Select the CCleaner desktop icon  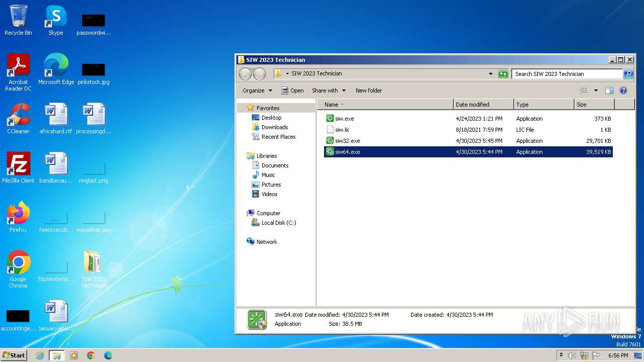[x=18, y=119]
